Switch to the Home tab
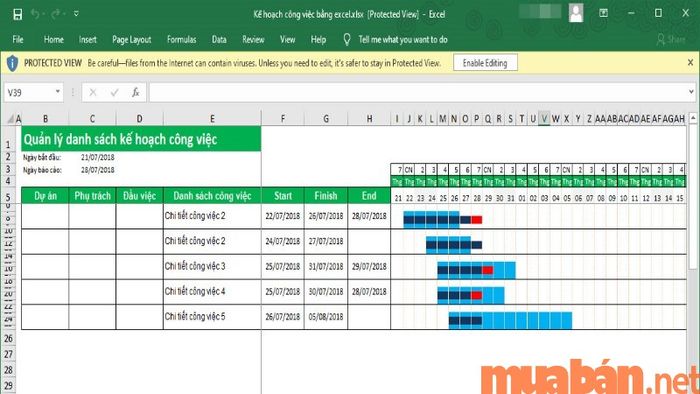Image resolution: width=700 pixels, height=394 pixels. [54, 40]
